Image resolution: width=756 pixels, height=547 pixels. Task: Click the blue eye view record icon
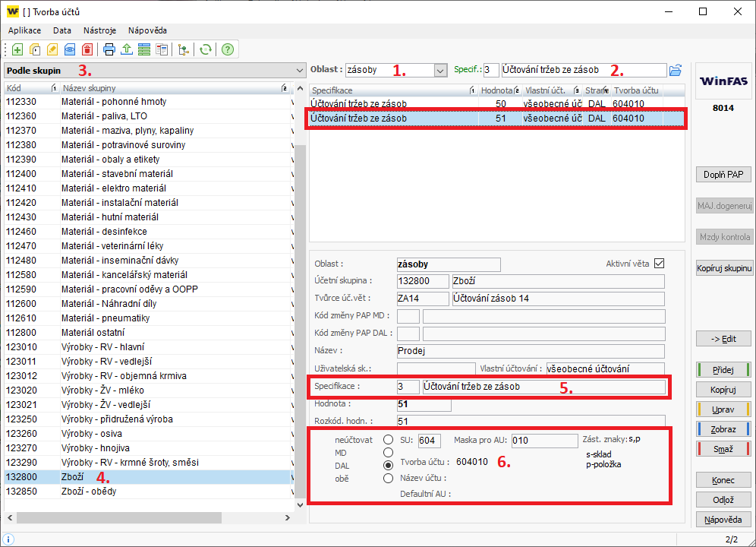pyautogui.click(x=70, y=50)
